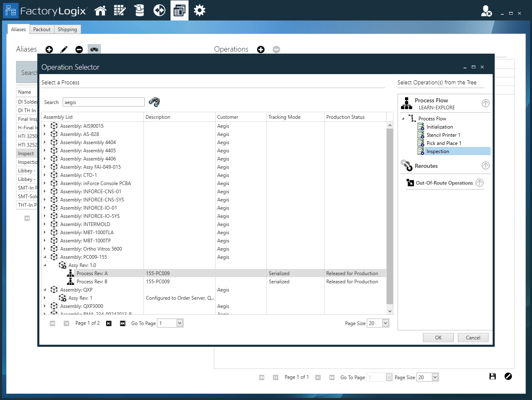
Task: Click the add alias plus icon
Action: coord(49,49)
